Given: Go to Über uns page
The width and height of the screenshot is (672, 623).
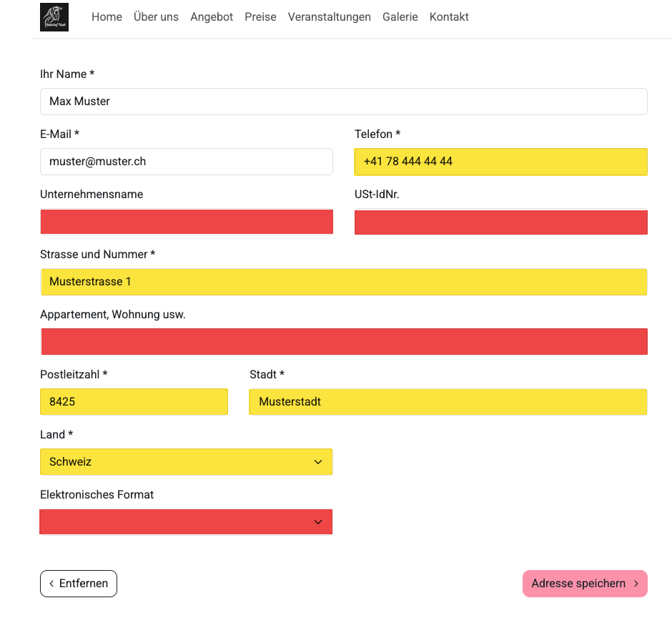Looking at the screenshot, I should (x=156, y=17).
